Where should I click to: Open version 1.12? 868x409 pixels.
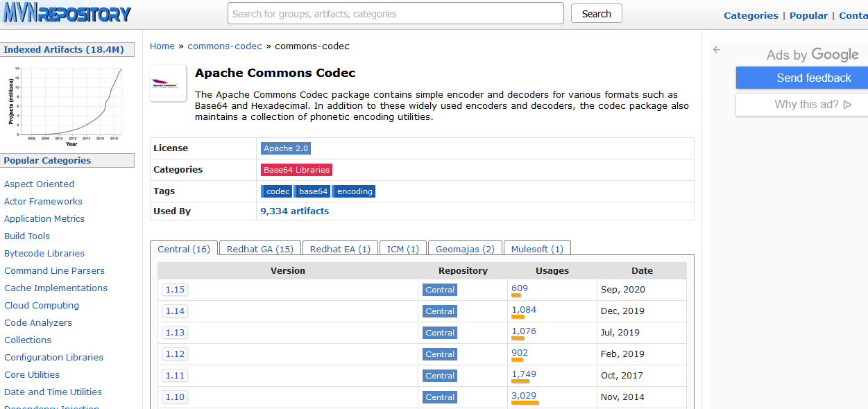click(x=175, y=354)
